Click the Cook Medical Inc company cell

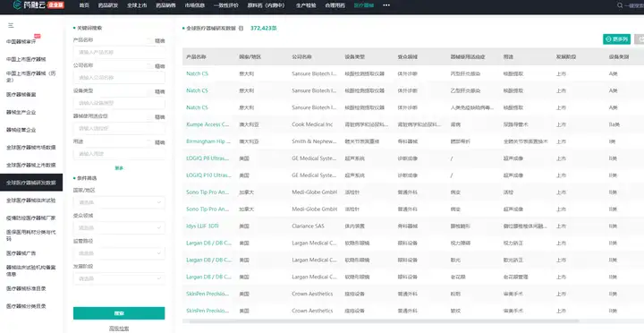(312, 124)
